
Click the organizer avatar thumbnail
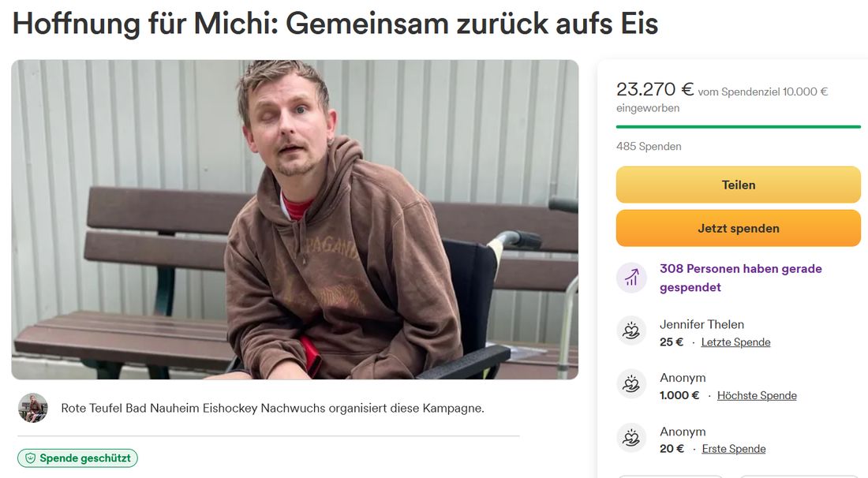[32, 409]
